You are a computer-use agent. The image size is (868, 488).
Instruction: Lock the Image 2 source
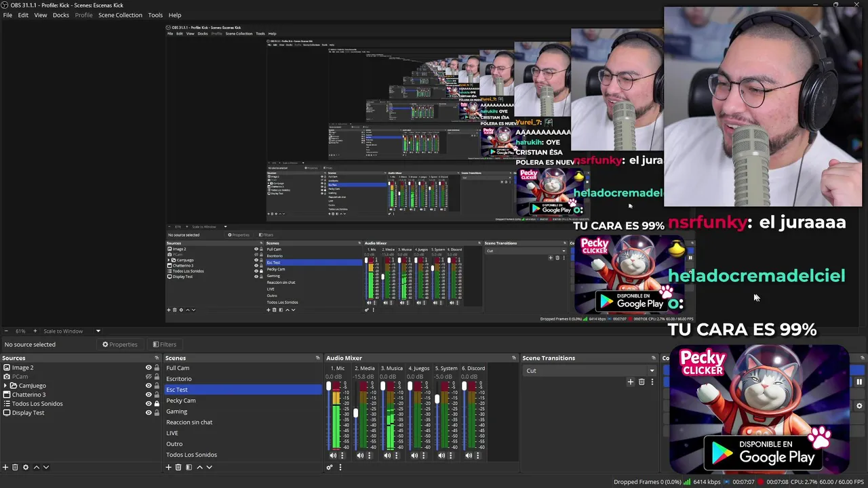[157, 367]
